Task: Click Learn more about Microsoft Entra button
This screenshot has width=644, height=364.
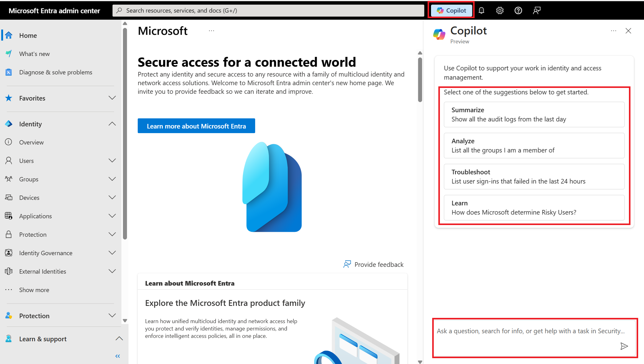Action: click(x=196, y=126)
